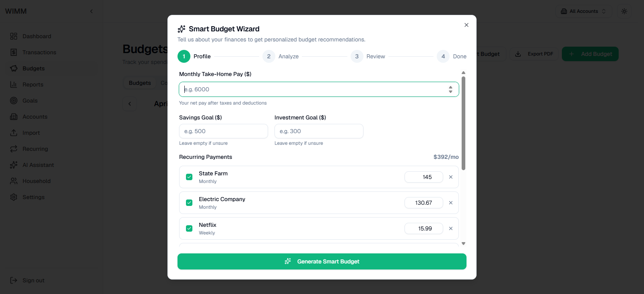
Task: Open the AI Assistant sparkle icon
Action: click(x=14, y=165)
